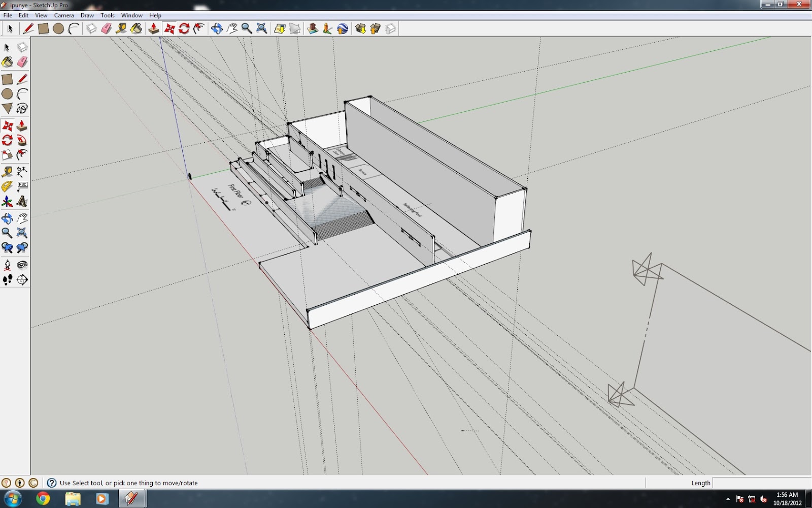Activate the Follow Me tool
Screen dimensions: 812x508
click(x=22, y=140)
